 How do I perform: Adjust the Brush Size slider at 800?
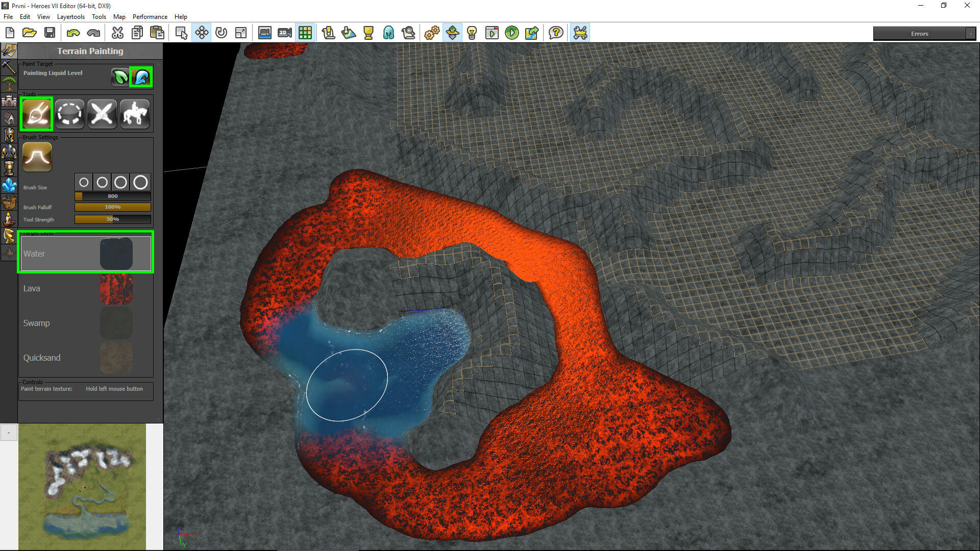(113, 196)
